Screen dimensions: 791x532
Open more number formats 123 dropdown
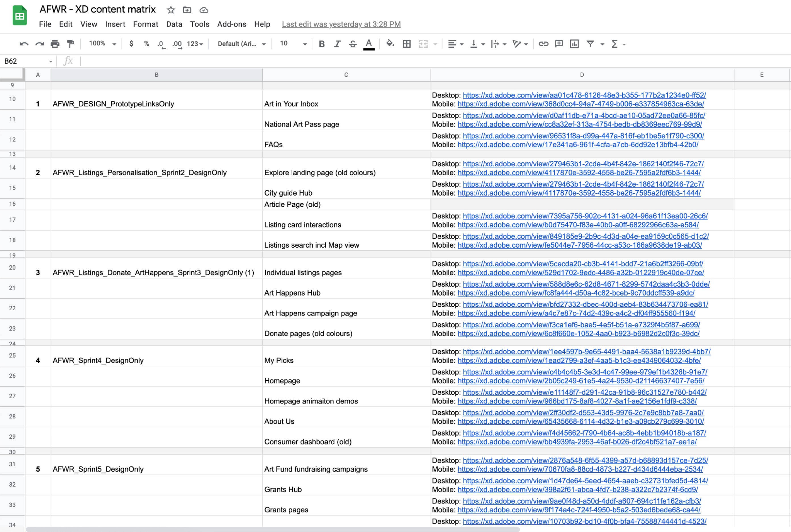point(195,44)
